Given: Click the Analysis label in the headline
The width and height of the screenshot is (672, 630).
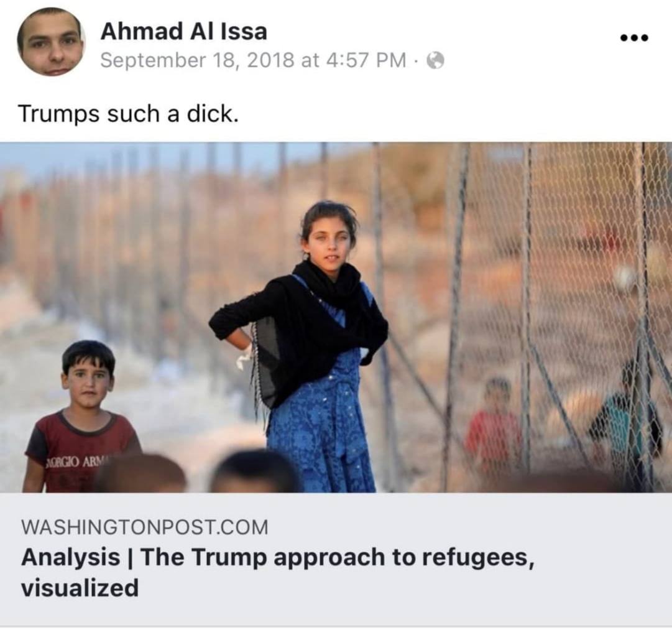Looking at the screenshot, I should click(71, 557).
